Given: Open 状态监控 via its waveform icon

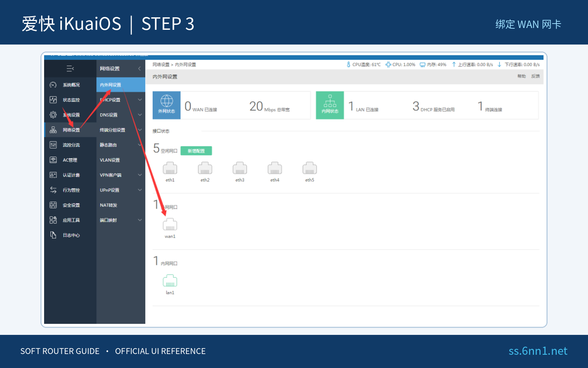Looking at the screenshot, I should tap(53, 100).
